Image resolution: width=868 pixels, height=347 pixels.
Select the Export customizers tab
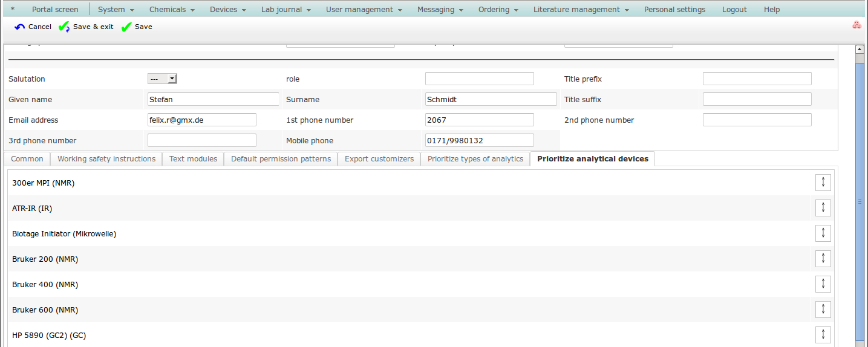coord(379,159)
